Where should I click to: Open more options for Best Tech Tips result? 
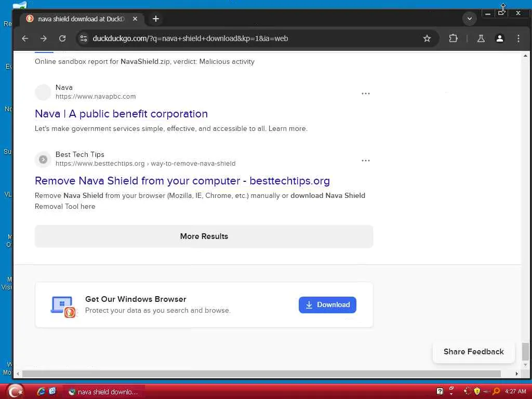(x=365, y=161)
